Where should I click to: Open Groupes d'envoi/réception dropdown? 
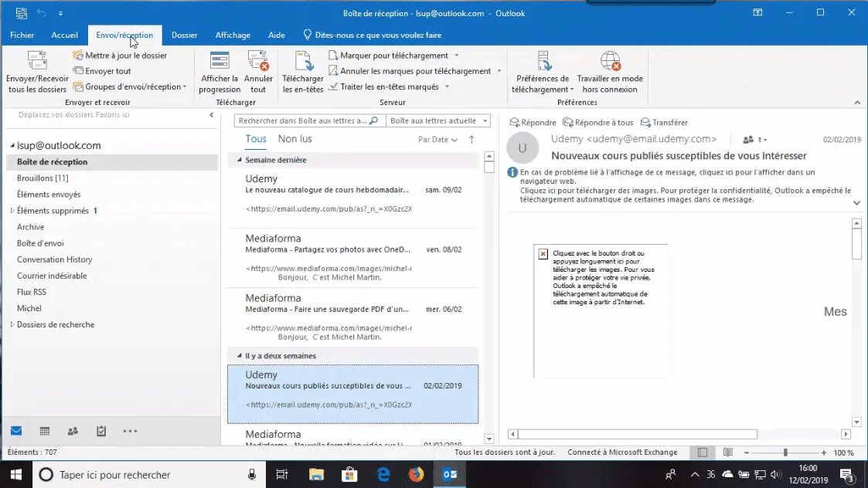pyautogui.click(x=130, y=86)
